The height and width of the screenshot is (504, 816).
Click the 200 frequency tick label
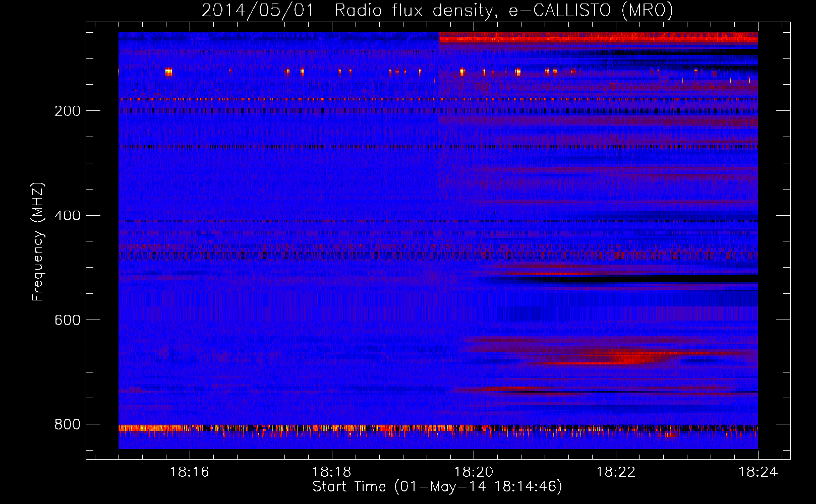[67, 111]
